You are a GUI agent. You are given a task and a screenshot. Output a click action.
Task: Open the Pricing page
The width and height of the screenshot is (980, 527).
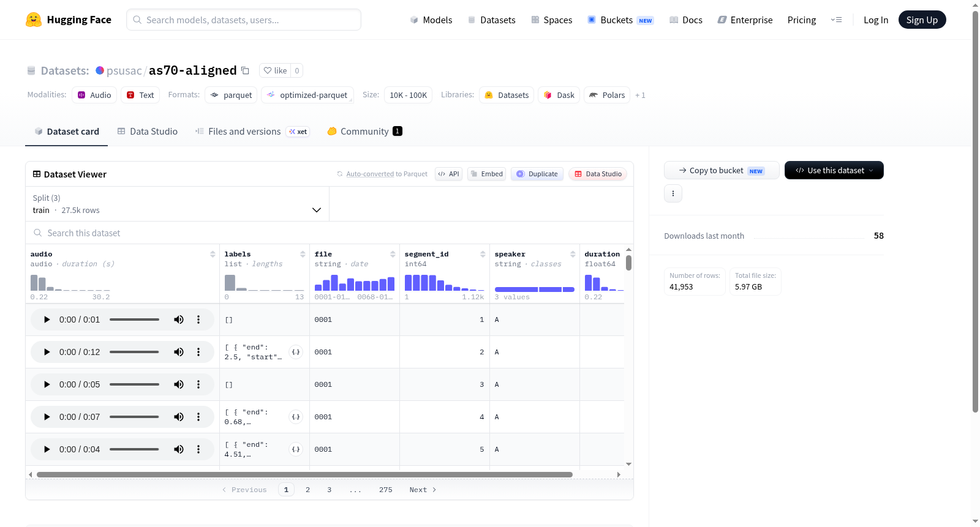click(802, 20)
